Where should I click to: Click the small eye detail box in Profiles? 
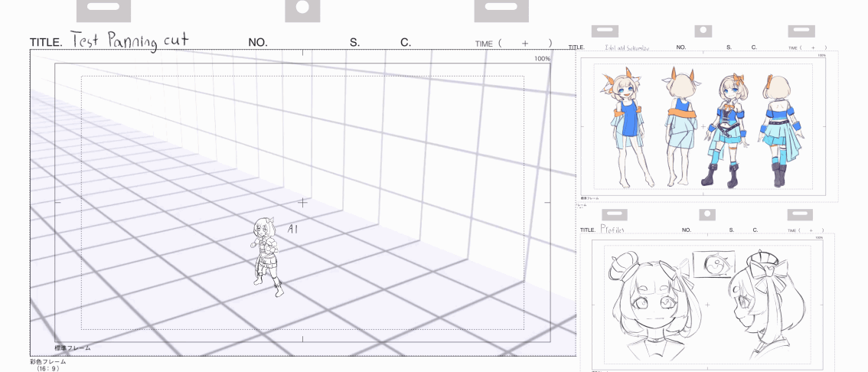click(713, 266)
